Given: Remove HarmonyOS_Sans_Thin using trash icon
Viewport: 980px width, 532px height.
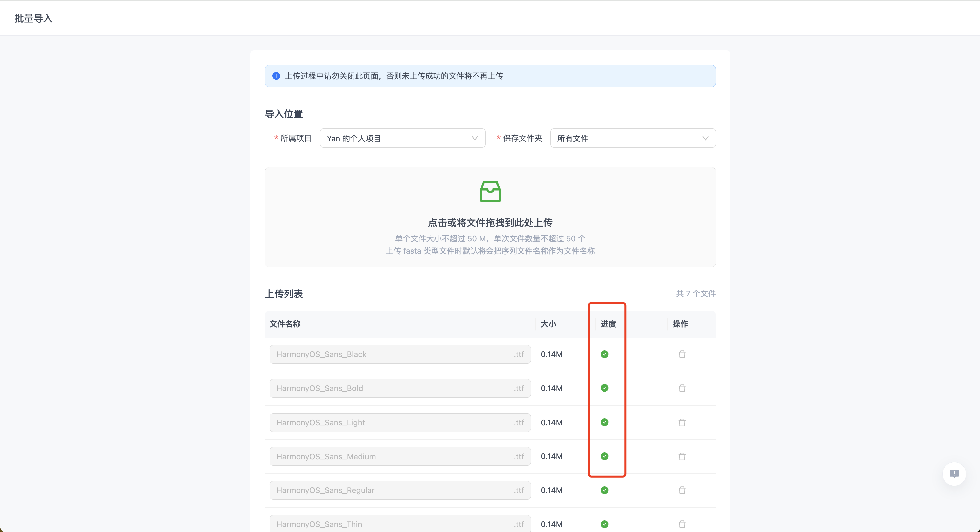Looking at the screenshot, I should click(682, 524).
